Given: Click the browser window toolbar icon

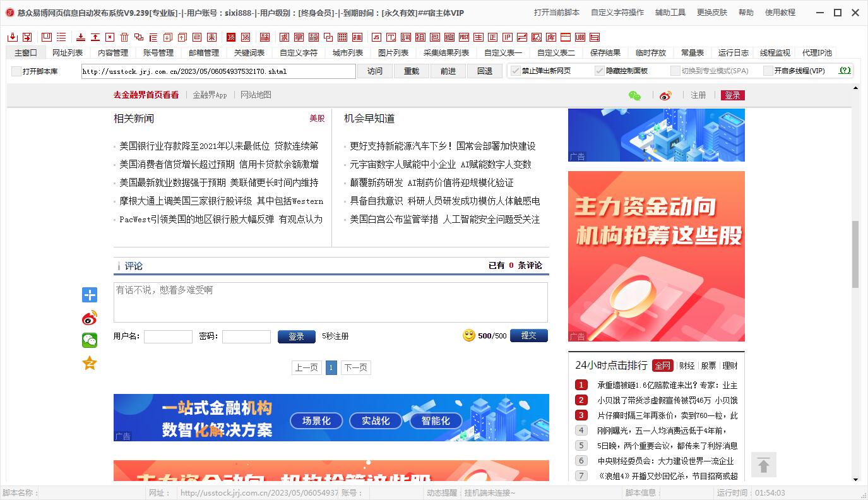Looking at the screenshot, I should click(566, 37).
